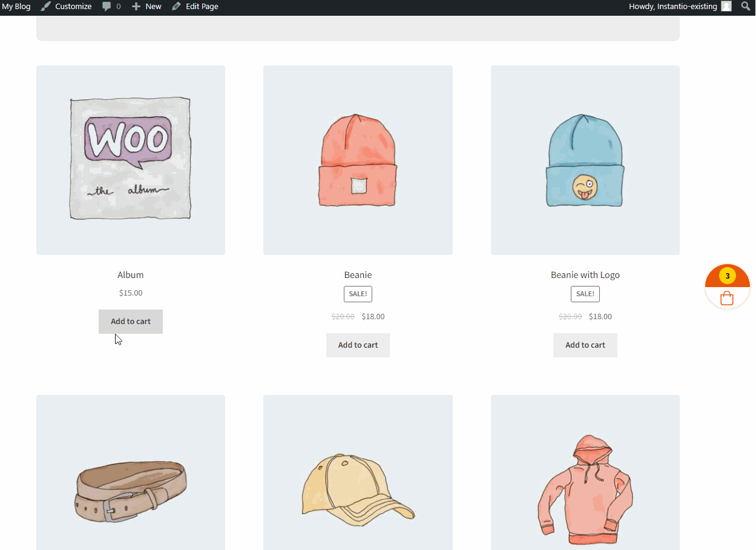Click the blue Beanie with Logo image
Screen dimensions: 756x550
point(585,160)
